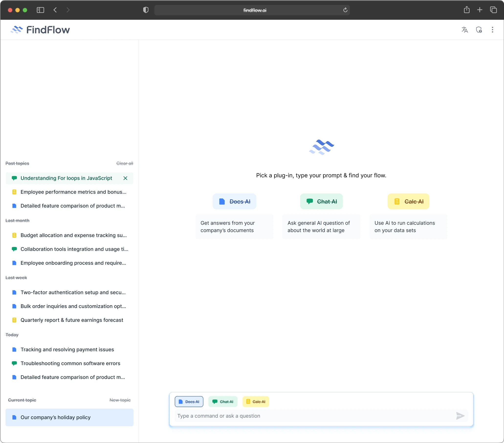Expand the Today section header

(x=12, y=335)
